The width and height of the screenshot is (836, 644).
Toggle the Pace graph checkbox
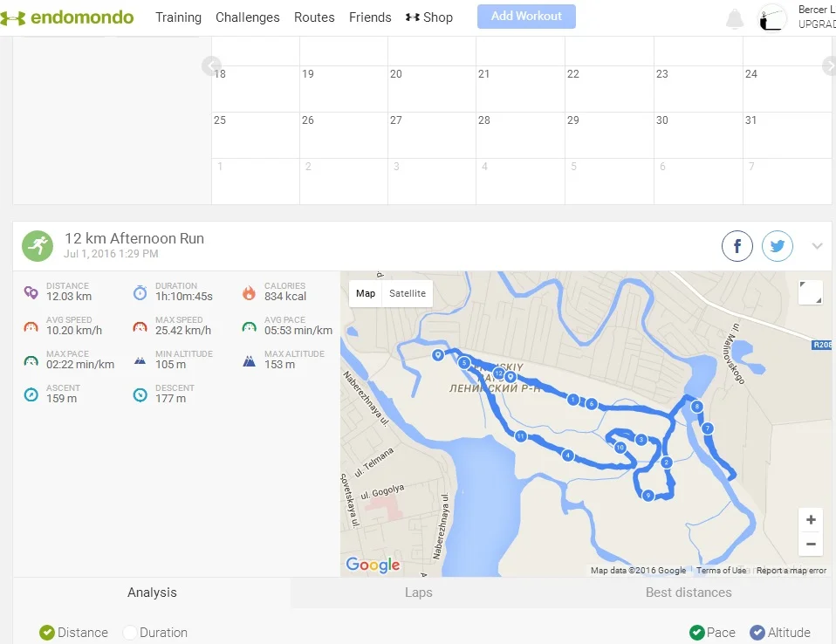pos(697,633)
